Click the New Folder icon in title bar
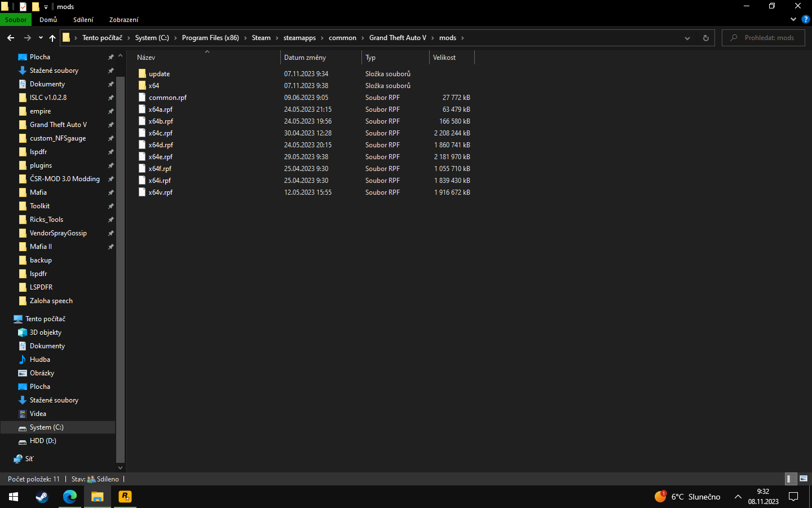The width and height of the screenshot is (812, 508). coord(36,7)
